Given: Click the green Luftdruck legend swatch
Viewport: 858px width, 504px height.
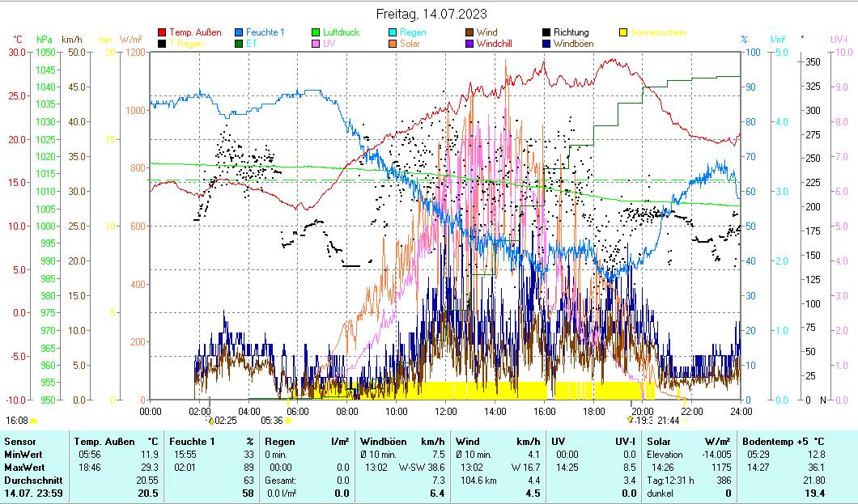Looking at the screenshot, I should (315, 32).
